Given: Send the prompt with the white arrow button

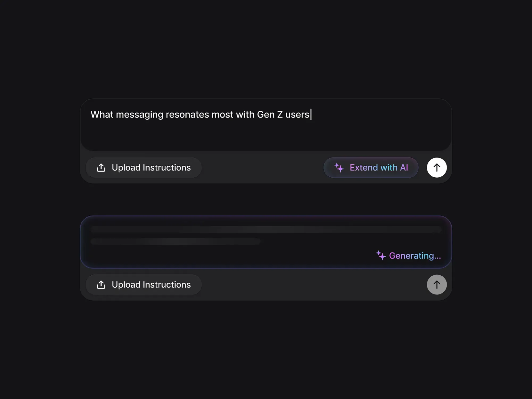Looking at the screenshot, I should pos(437,168).
